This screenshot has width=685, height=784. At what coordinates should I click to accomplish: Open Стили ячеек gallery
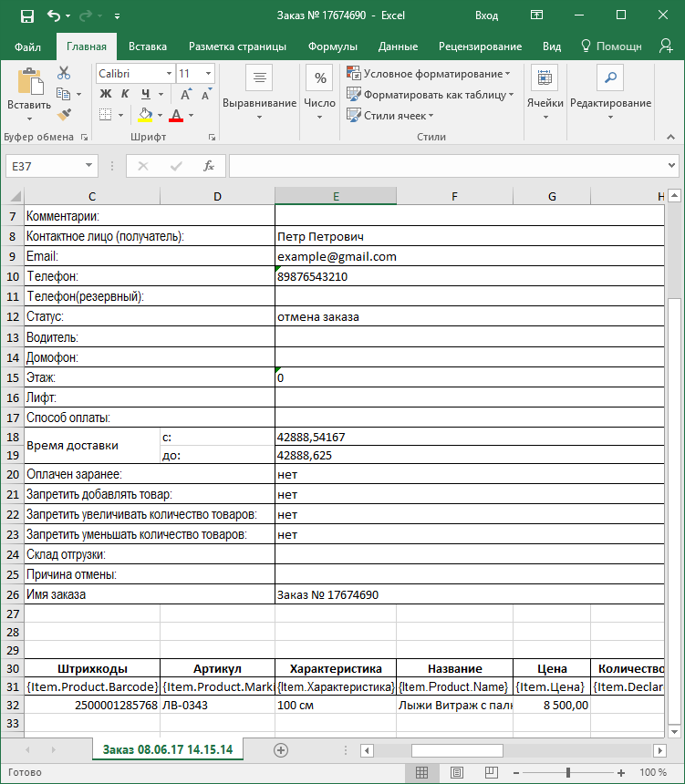coord(389,116)
